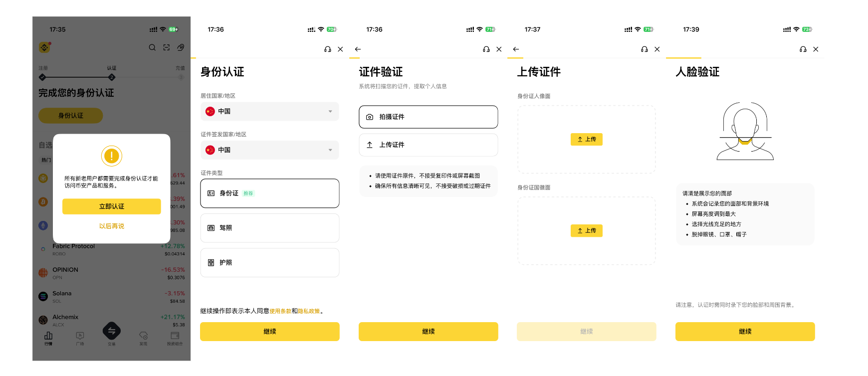Select the 驾照 document type
This screenshot has height=376, width=868.
[270, 228]
